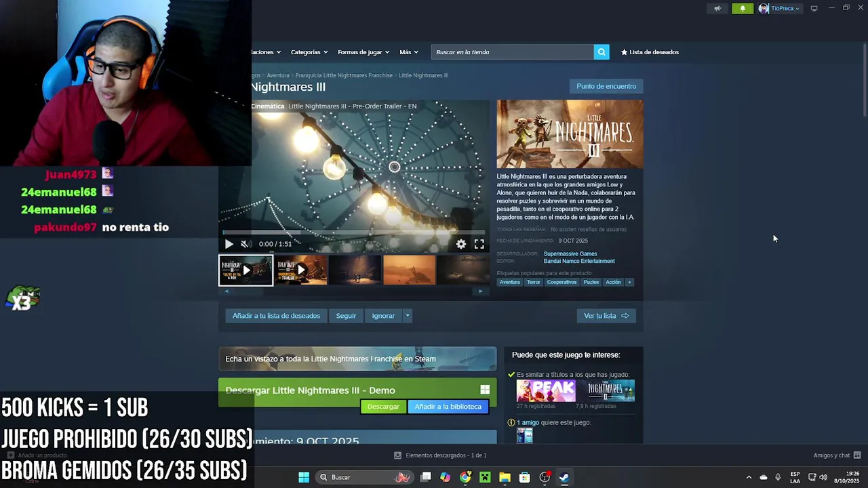Open Supermassive Games developer link
The width and height of the screenshot is (868, 488).
point(570,254)
